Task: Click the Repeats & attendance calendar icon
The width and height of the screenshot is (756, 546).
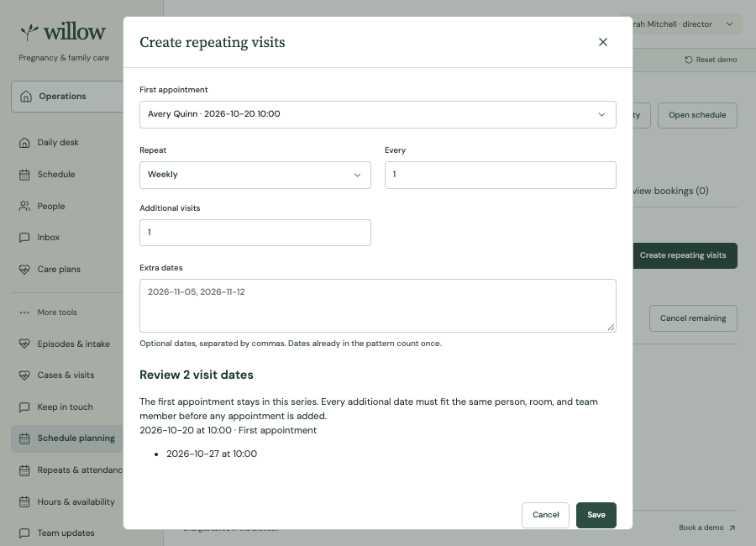Action: (x=24, y=470)
